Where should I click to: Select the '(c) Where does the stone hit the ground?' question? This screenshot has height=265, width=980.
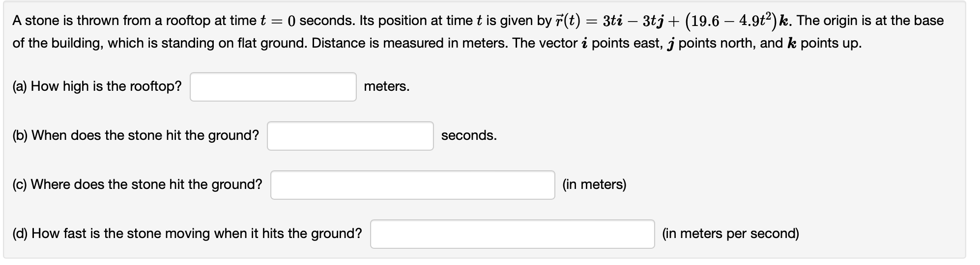137,185
